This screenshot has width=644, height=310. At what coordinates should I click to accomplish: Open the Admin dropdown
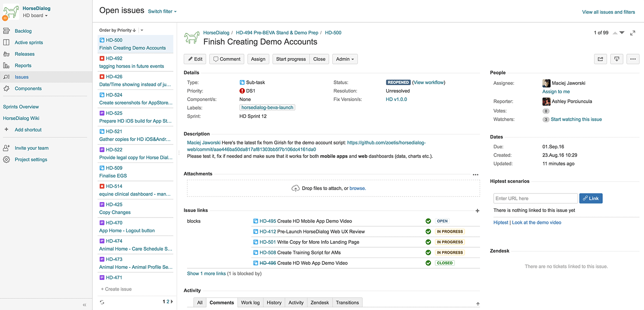click(345, 59)
